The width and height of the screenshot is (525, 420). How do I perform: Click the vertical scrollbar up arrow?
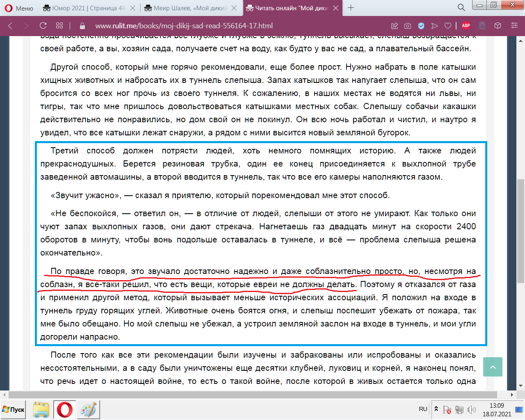point(521,41)
